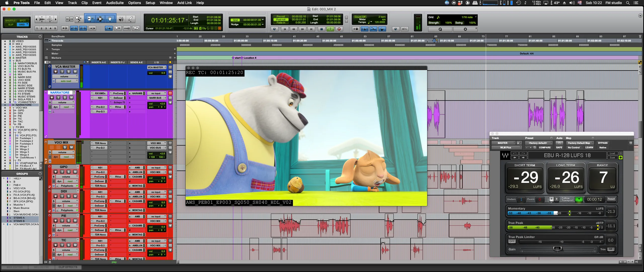This screenshot has height=272, width=644.
Task: Click Waves logo in WLM plugin
Action: pyautogui.click(x=505, y=155)
